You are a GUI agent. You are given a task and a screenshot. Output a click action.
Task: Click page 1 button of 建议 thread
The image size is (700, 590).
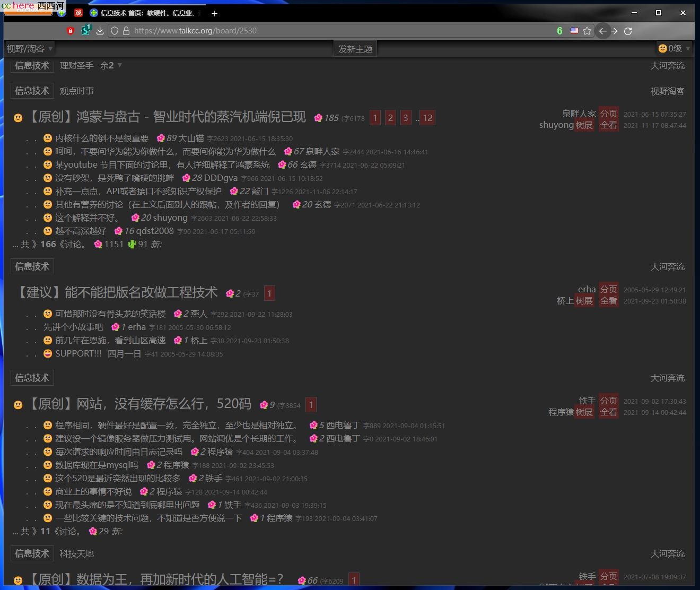[x=269, y=293]
